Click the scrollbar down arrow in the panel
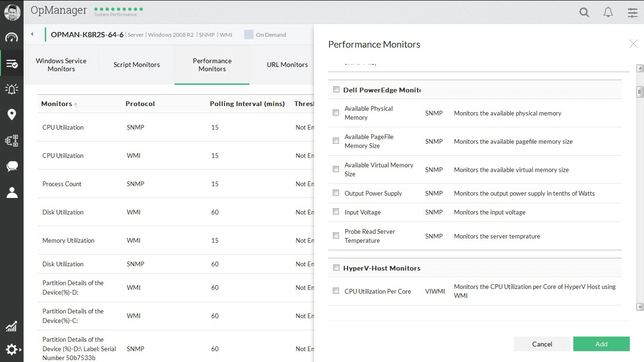This screenshot has width=644, height=362. tap(640, 307)
